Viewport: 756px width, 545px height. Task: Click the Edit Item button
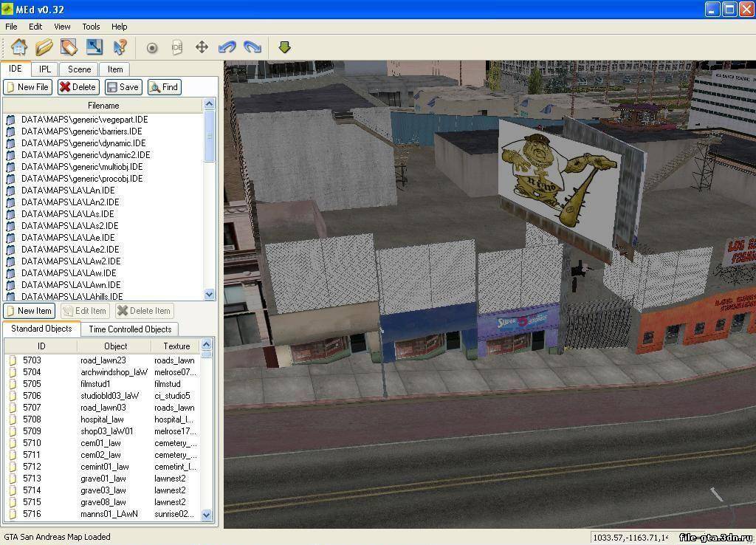coord(85,311)
